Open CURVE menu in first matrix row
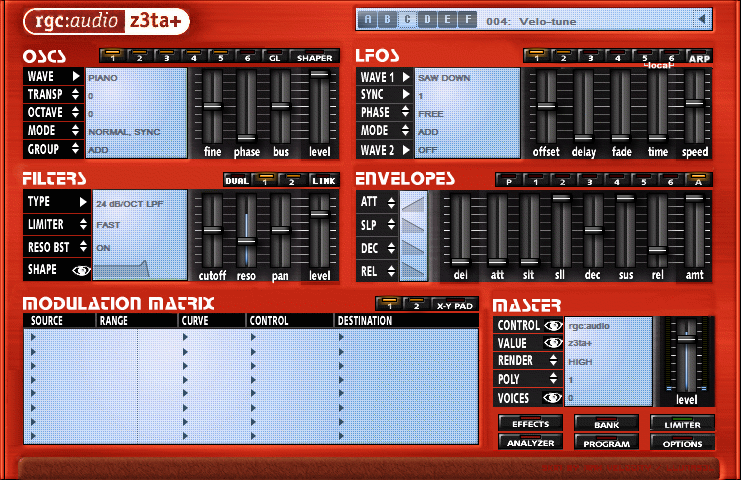741x480 pixels. pyautogui.click(x=185, y=337)
